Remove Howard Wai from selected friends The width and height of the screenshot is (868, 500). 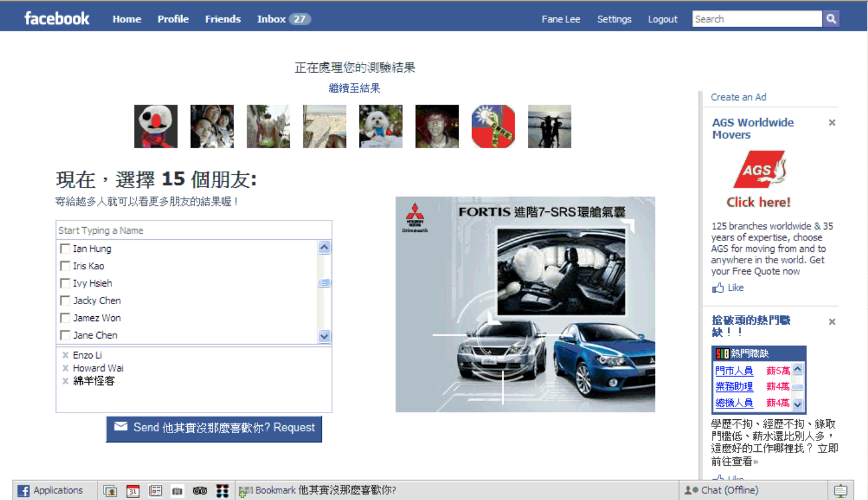click(x=65, y=368)
